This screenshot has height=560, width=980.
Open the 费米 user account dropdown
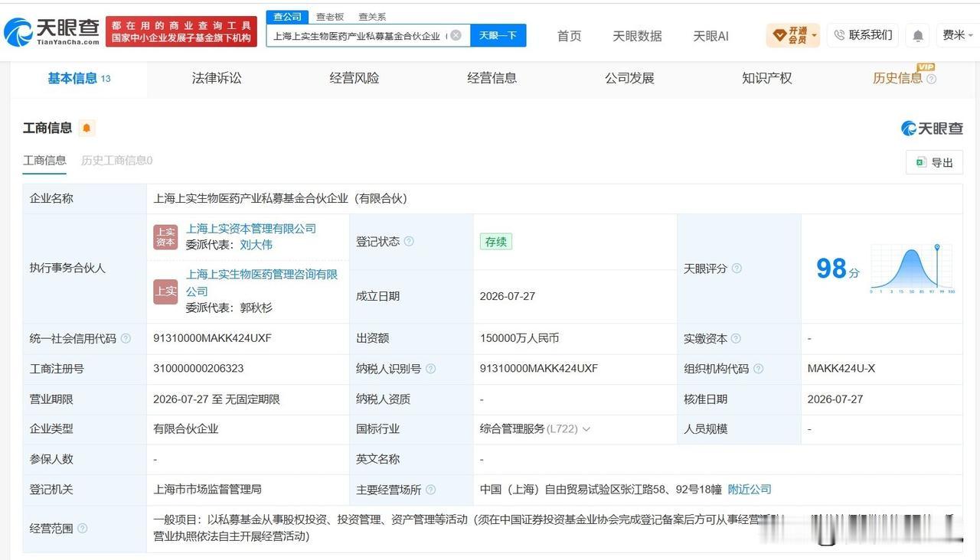[957, 35]
